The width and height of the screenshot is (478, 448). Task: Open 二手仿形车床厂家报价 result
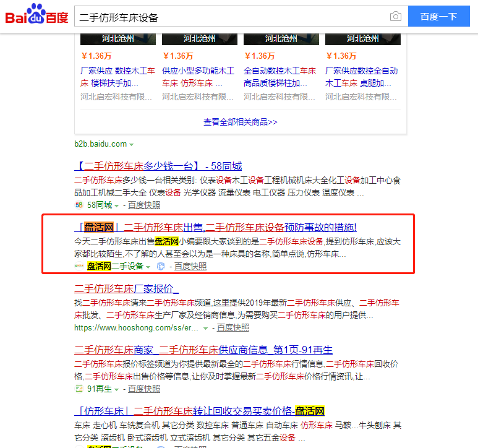click(x=126, y=288)
